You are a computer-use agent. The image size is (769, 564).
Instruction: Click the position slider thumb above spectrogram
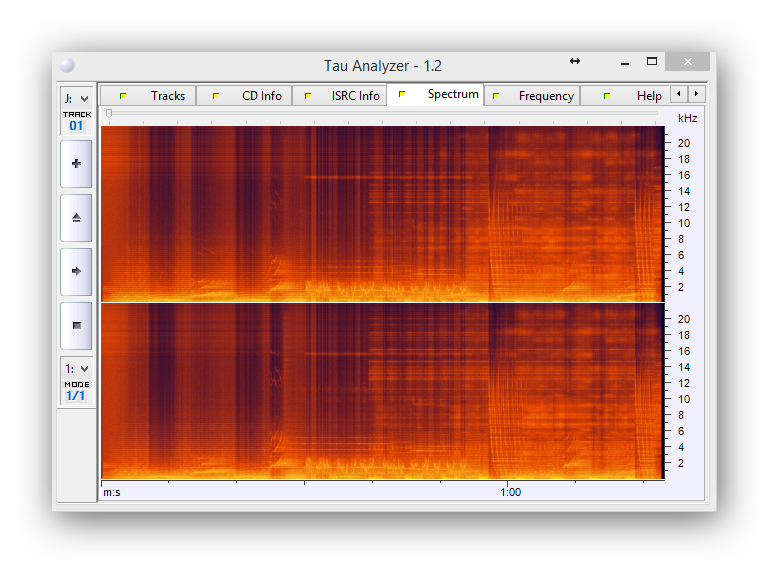pyautogui.click(x=109, y=114)
